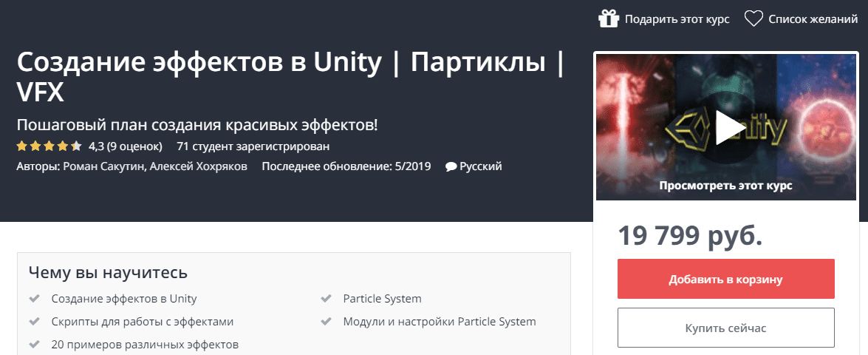The height and width of the screenshot is (355, 868).
Task: Open author Роман Сакутин's profile
Action: click(x=103, y=166)
